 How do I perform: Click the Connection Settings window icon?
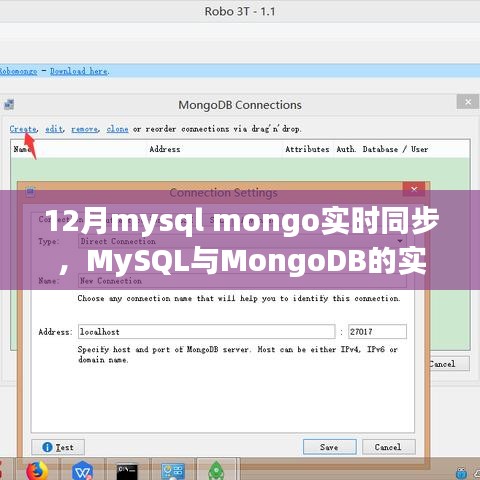click(x=30, y=192)
